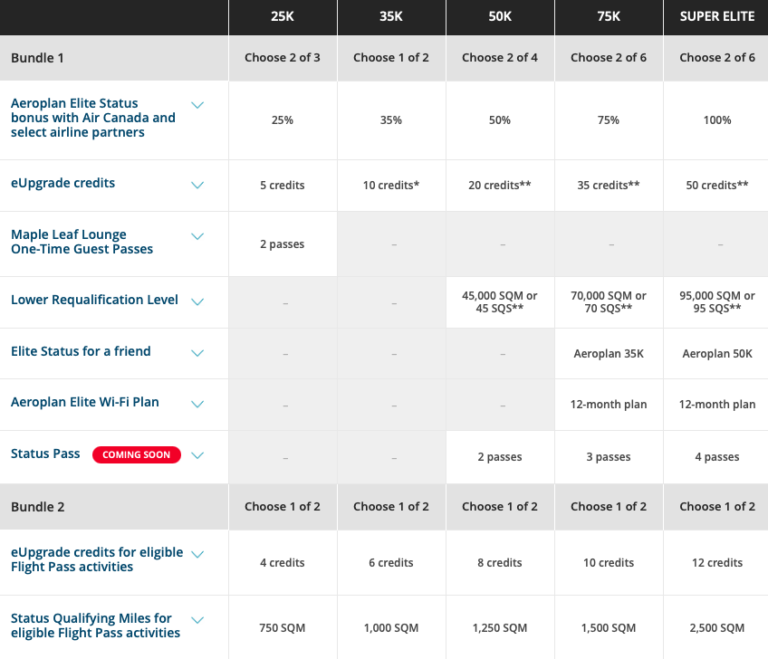Click the '4 passes' cell
The width and height of the screenshot is (768, 659).
tap(717, 457)
